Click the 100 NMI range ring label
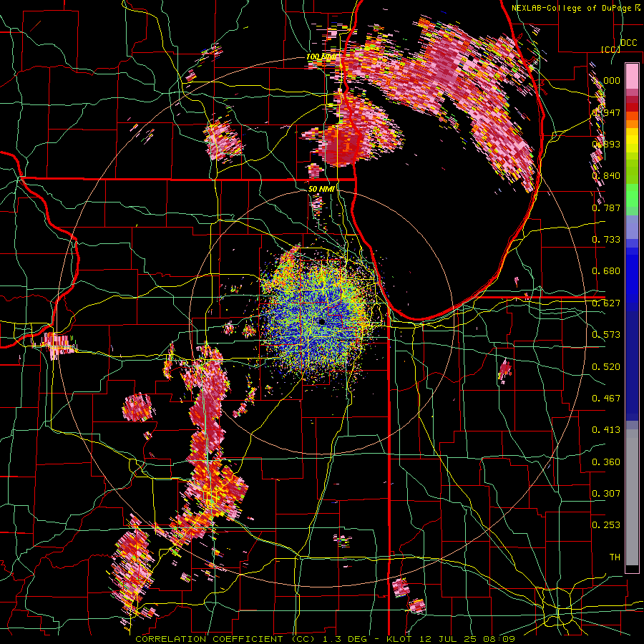This screenshot has height=644, width=644. [321, 57]
